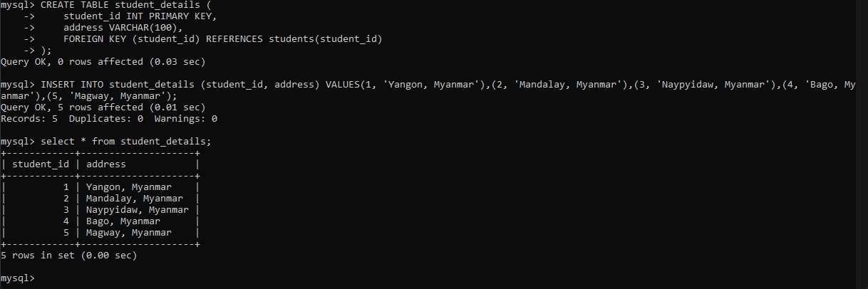
Task: Click the 'Yangon, Myanmar' cell
Action: [128, 187]
